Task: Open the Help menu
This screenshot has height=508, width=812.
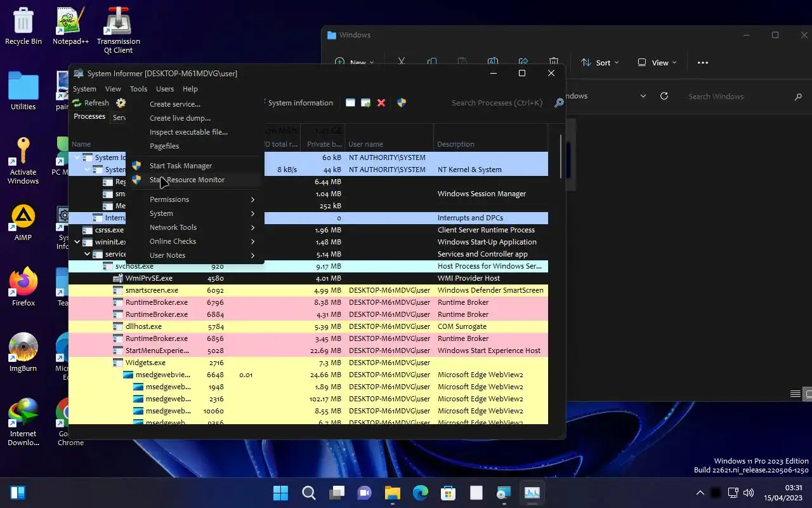Action: 190,89
